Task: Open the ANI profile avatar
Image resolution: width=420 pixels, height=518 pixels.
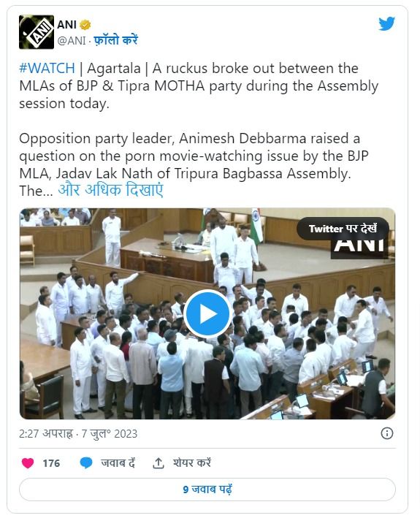Action: (37, 32)
